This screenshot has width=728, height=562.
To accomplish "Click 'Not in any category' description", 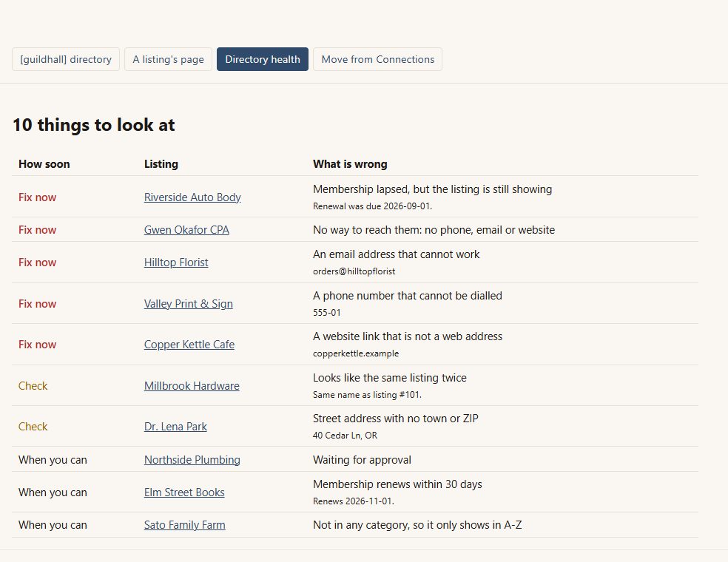I will (417, 525).
